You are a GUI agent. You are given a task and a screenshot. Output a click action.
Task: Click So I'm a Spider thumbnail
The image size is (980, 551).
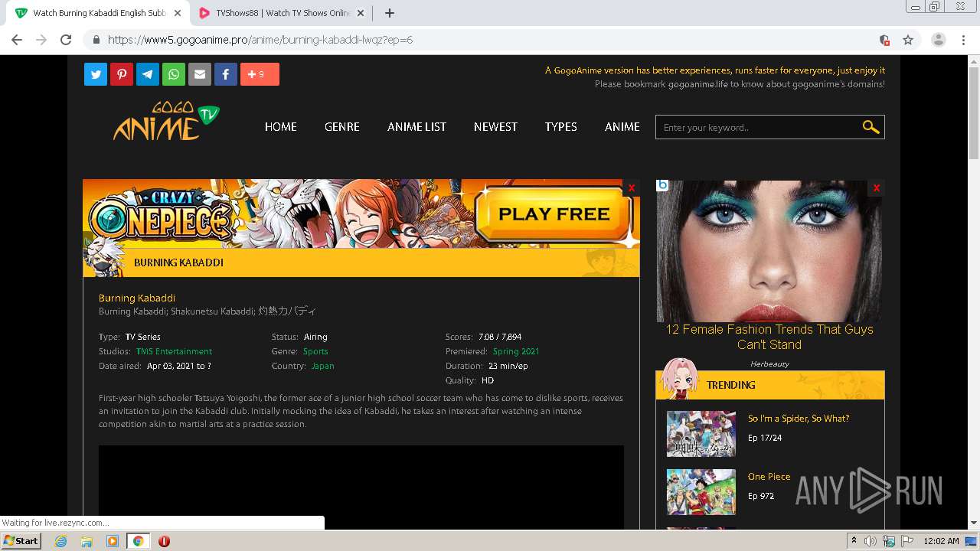click(x=701, y=434)
